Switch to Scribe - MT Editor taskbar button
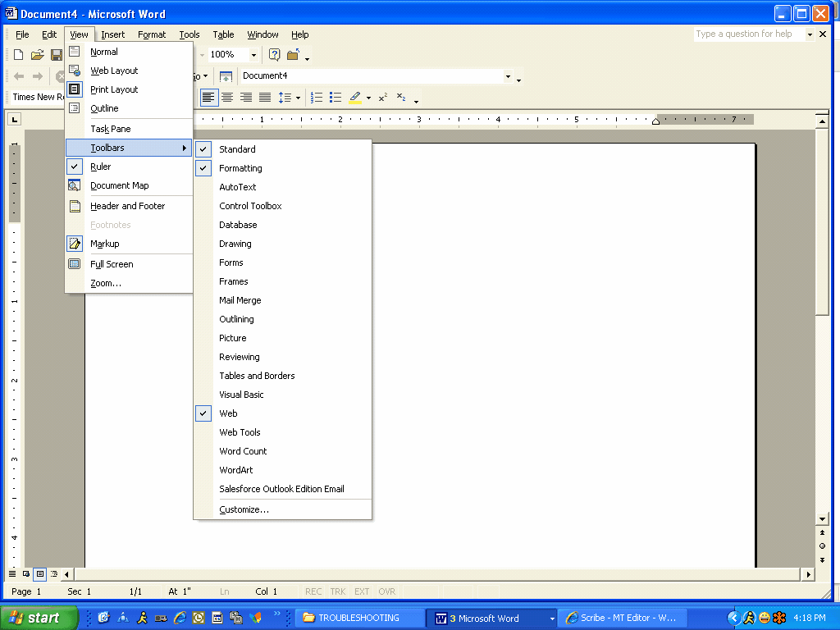 pos(624,618)
